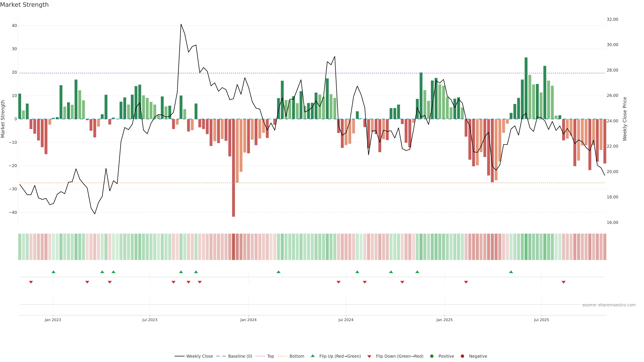The width and height of the screenshot is (644, 362).
Task: Click the darkest red heatmap strip cell
Action: click(x=233, y=247)
